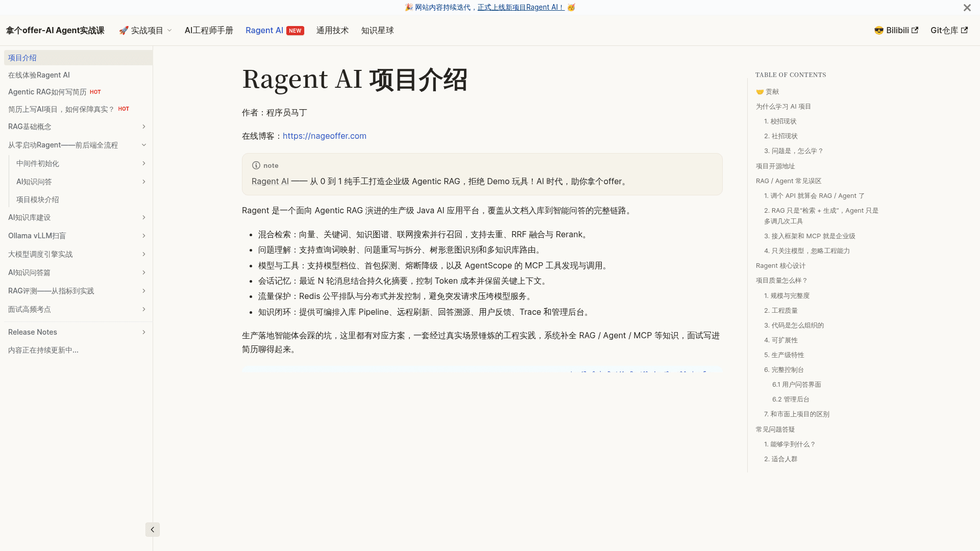The width and height of the screenshot is (980, 551).
Task: Open Agentic RAG如何写简历 sidebar item
Action: (78, 92)
